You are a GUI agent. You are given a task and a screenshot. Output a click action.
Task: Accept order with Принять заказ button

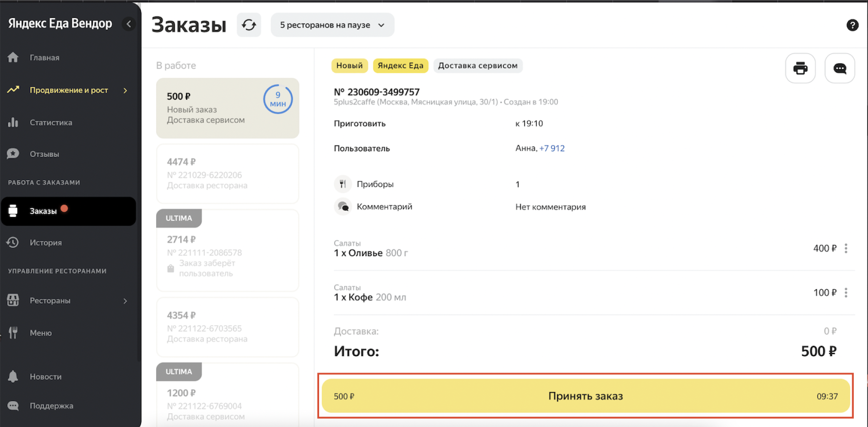[586, 396]
